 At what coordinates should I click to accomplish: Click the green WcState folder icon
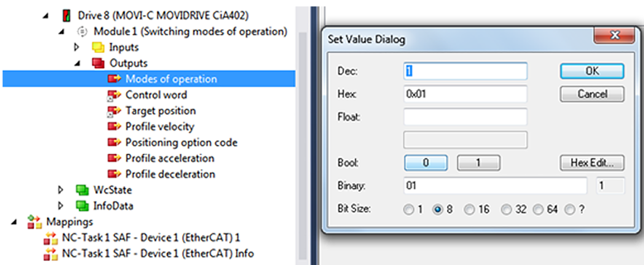[x=82, y=190]
